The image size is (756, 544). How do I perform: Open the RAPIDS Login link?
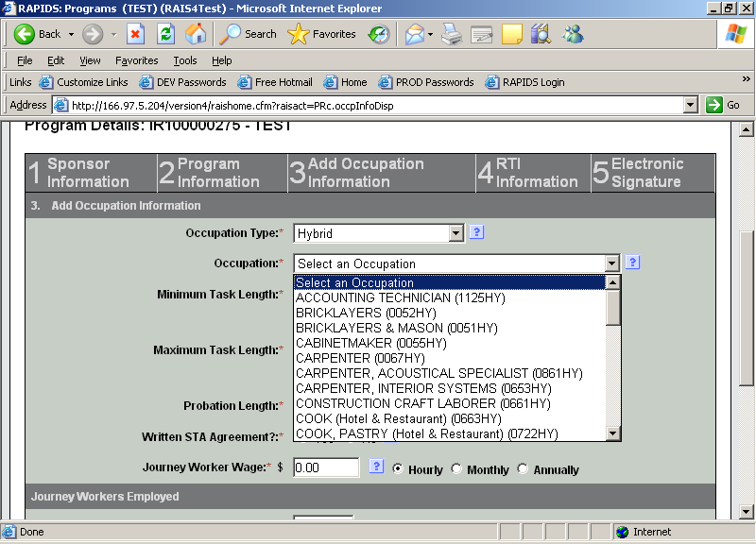coord(524,82)
